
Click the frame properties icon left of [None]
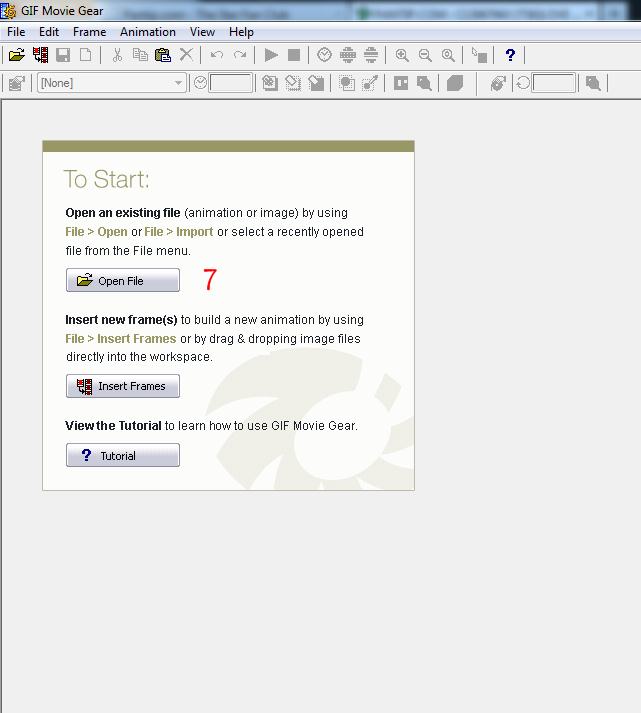(17, 83)
